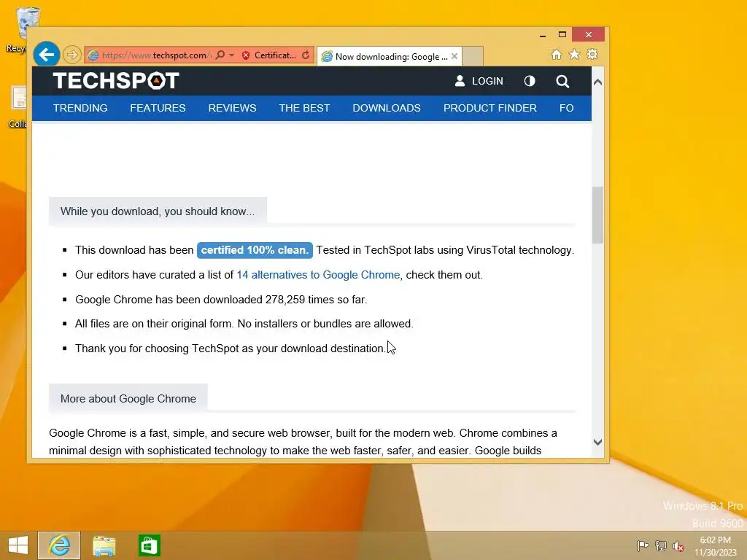Open File Explorer from the taskbar
The image size is (747, 560).
104,545
